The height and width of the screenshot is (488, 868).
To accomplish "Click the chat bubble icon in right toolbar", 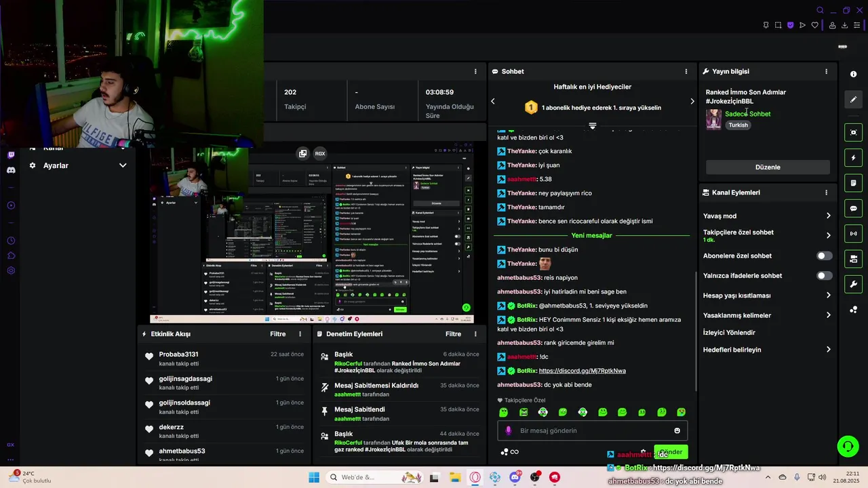I will [x=854, y=208].
